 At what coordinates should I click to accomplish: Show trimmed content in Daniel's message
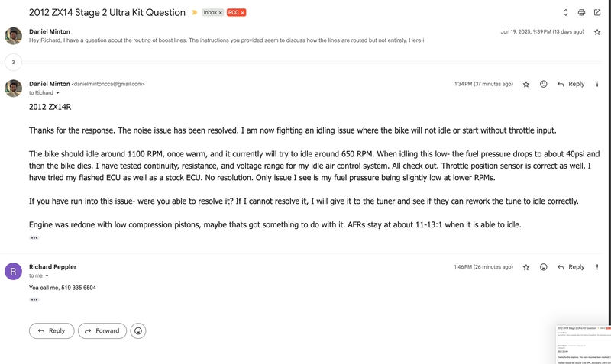click(34, 238)
